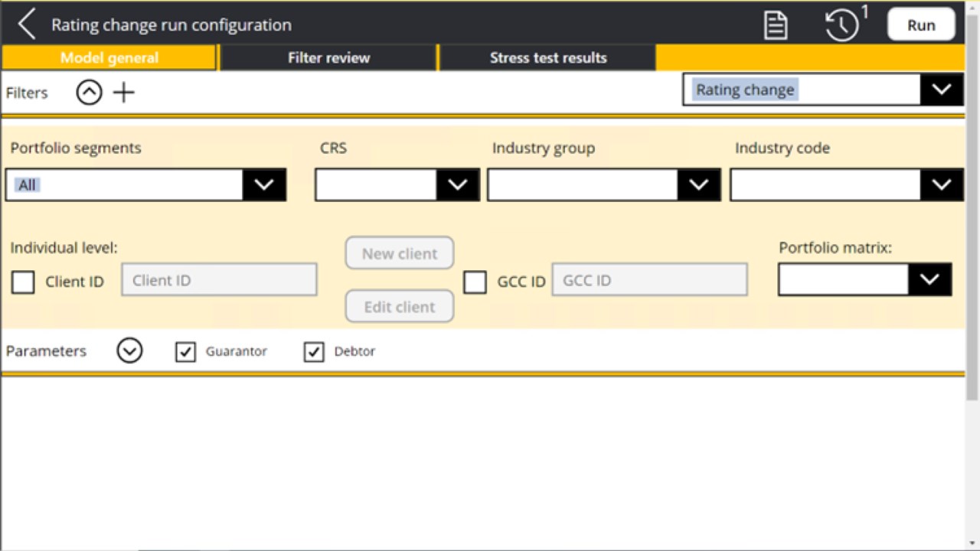
Task: Add a new filter with plus icon
Action: [x=123, y=93]
